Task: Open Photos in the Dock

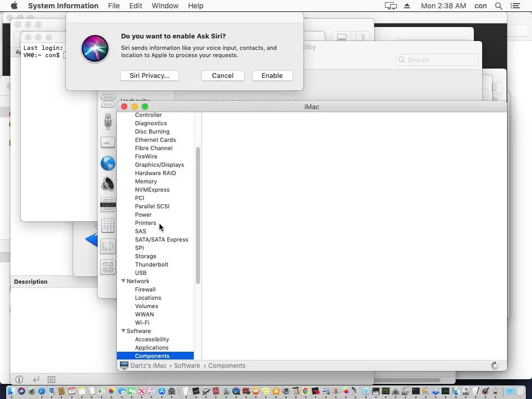Action: click(x=111, y=391)
